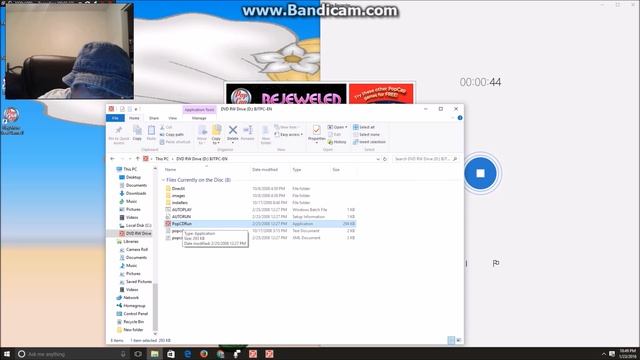Viewport: 640px width, 360px height.
Task: Click This PC in the address path
Action: (162, 159)
